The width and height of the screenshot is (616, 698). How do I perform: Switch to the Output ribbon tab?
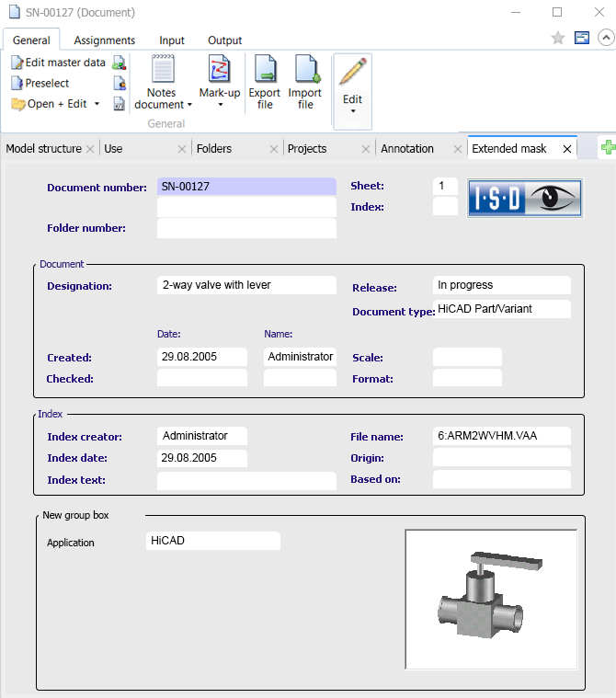pyautogui.click(x=224, y=40)
